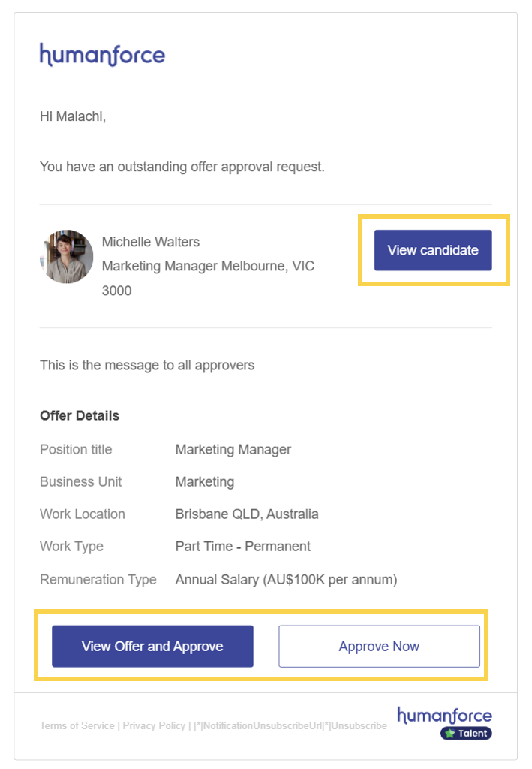Click the Hi Malachi greeting text
This screenshot has width=532, height=769.
pos(73,116)
